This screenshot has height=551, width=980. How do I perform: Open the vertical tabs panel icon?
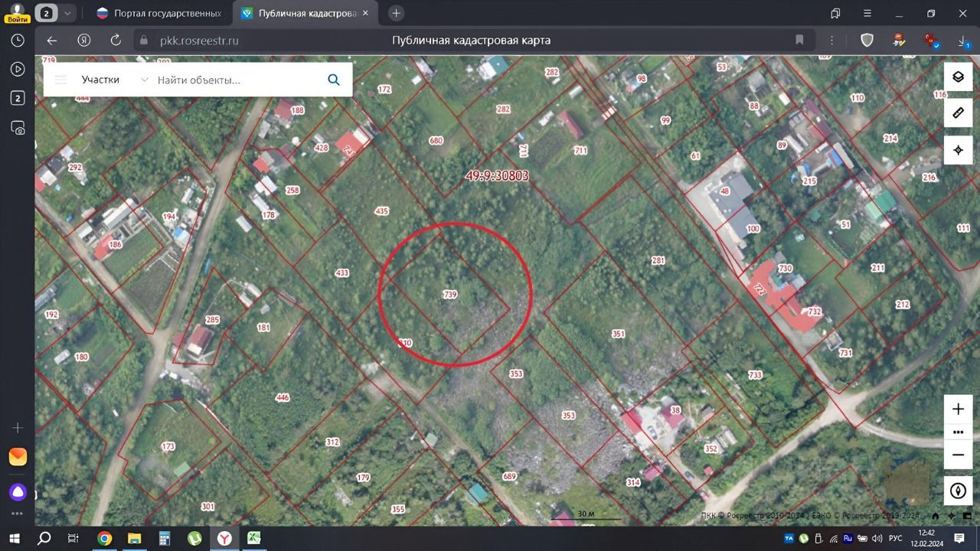(835, 13)
